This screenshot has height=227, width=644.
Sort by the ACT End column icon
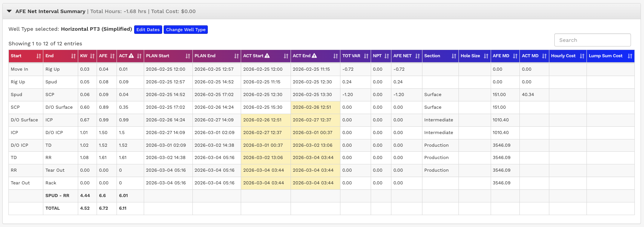pos(336,56)
